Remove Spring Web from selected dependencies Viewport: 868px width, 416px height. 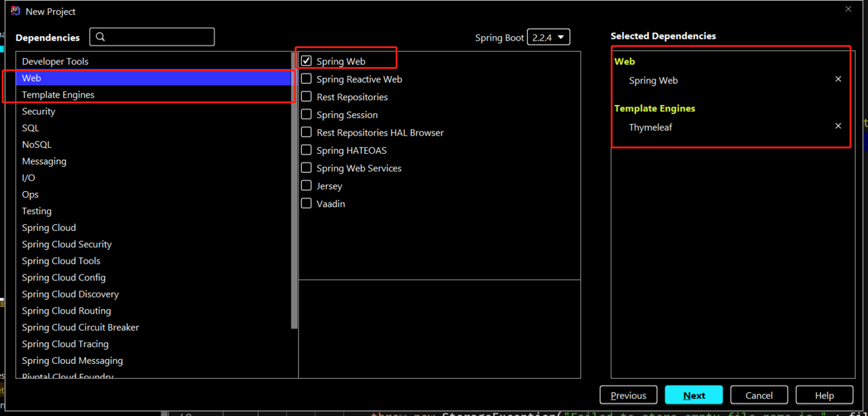838,79
